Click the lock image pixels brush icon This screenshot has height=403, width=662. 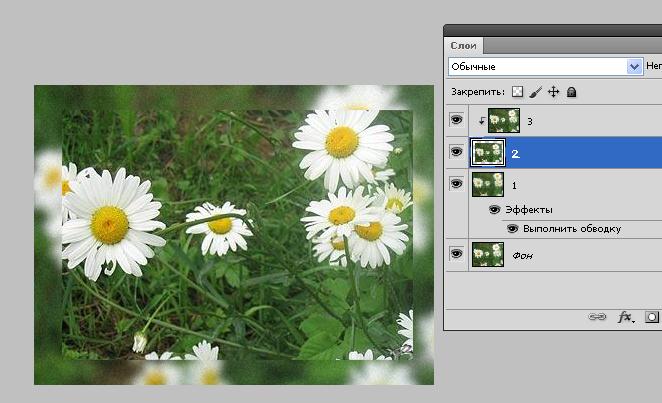coord(535,92)
